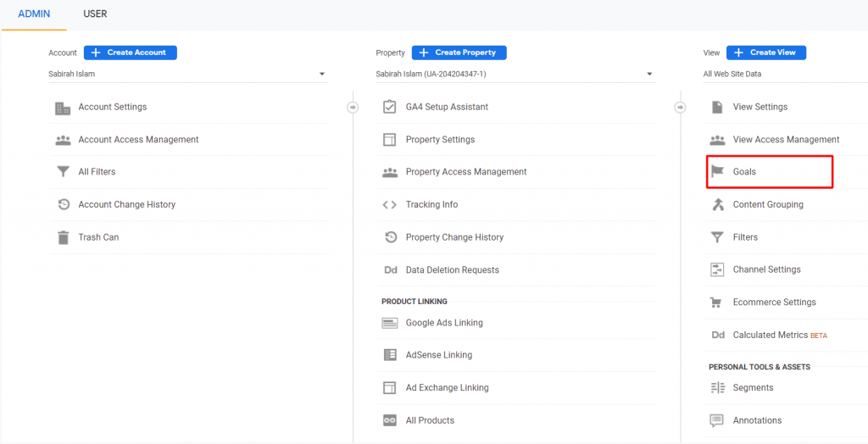Switch to the ADMIN tab
This screenshot has width=868, height=444.
pyautogui.click(x=34, y=14)
